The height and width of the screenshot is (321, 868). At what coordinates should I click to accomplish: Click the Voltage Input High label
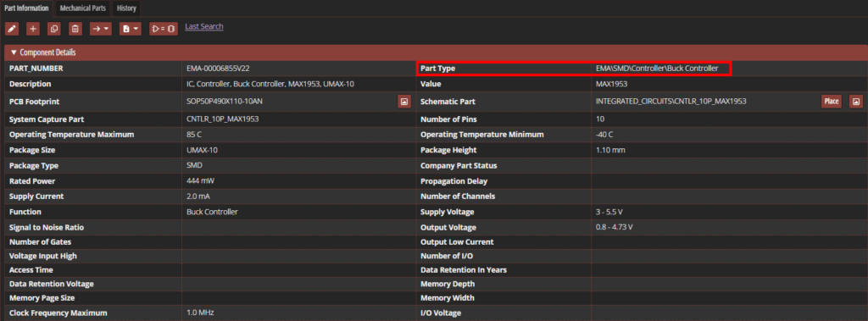(43, 257)
